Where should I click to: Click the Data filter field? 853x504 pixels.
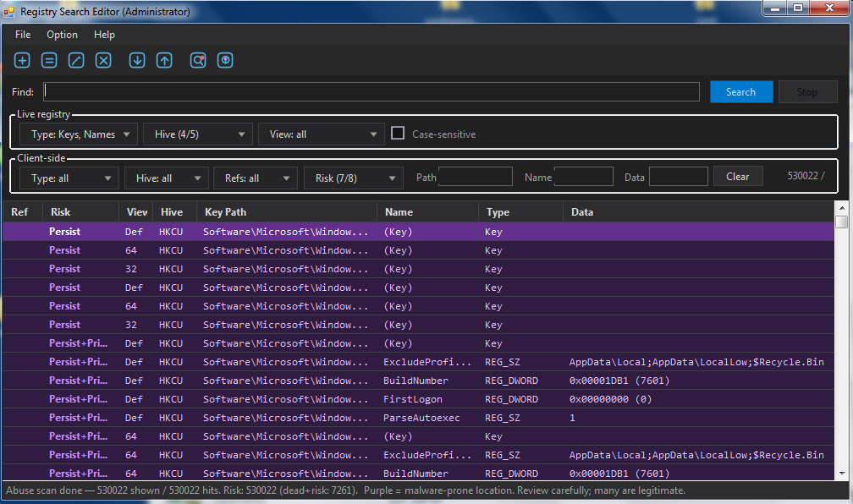679,177
